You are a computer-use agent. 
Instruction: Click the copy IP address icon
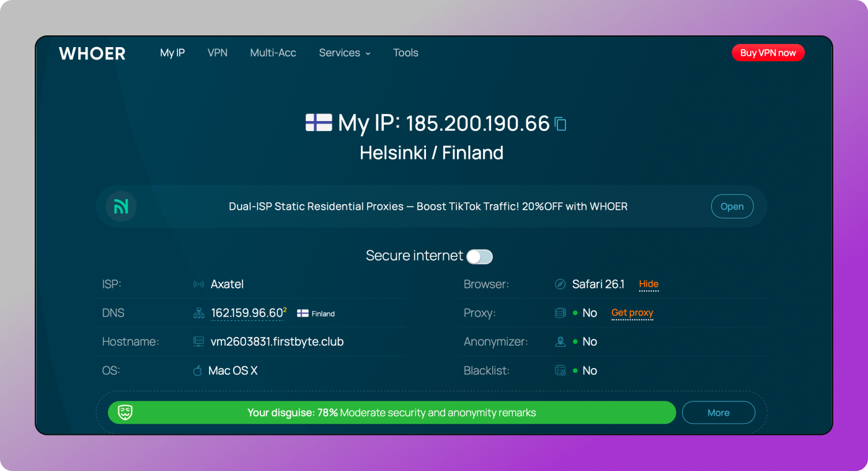click(x=560, y=124)
